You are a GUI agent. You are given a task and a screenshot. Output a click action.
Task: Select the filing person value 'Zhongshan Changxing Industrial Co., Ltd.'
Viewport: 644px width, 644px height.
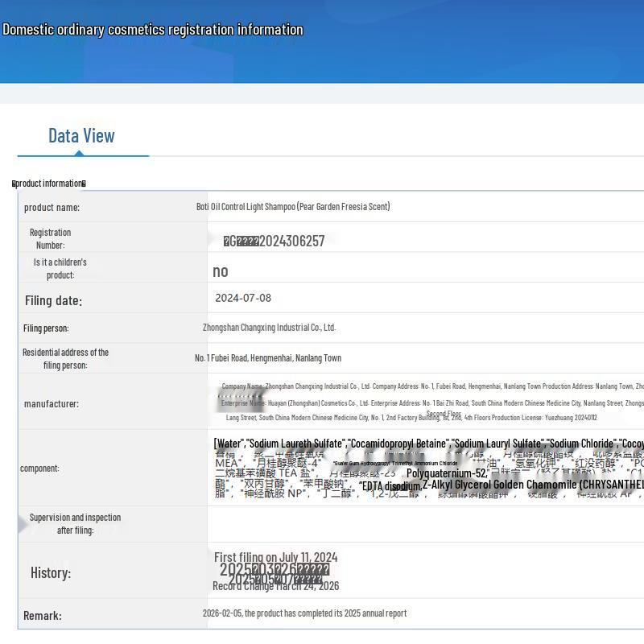(x=269, y=328)
